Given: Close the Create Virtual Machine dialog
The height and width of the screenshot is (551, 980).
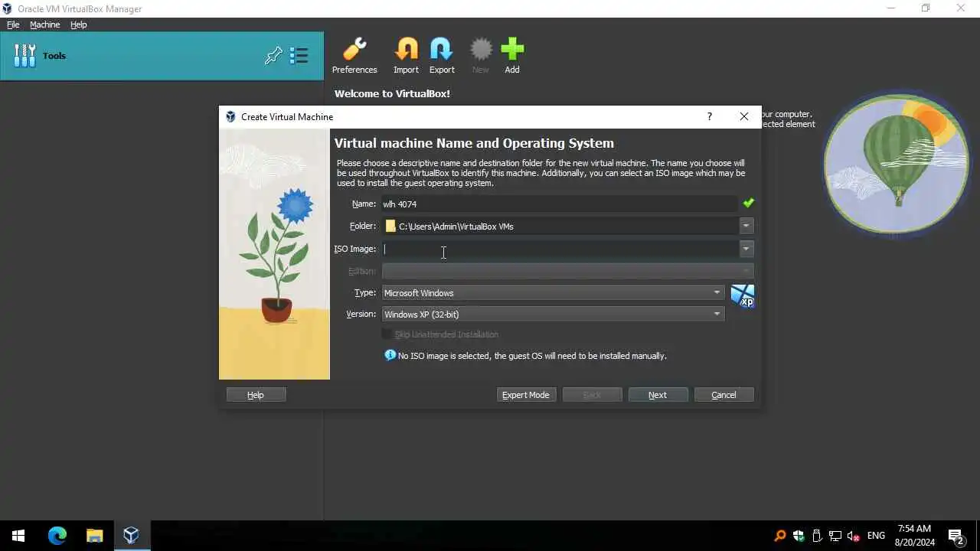Looking at the screenshot, I should pos(744,116).
